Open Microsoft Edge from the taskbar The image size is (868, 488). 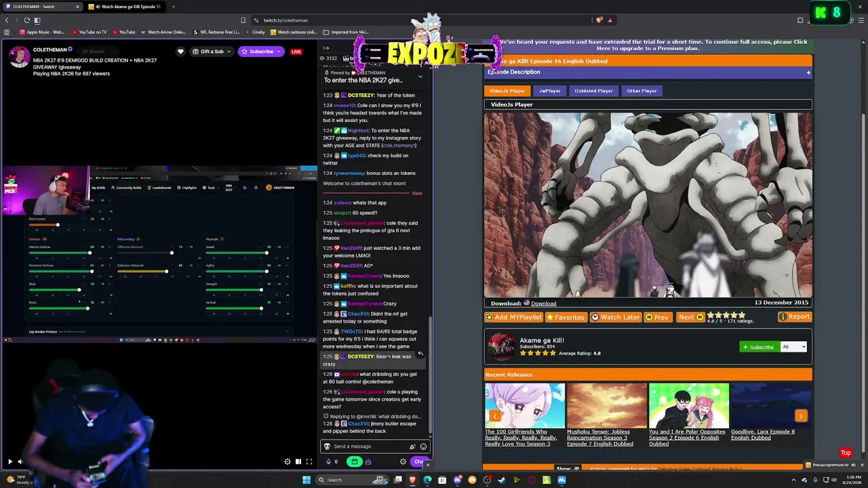[x=427, y=480]
